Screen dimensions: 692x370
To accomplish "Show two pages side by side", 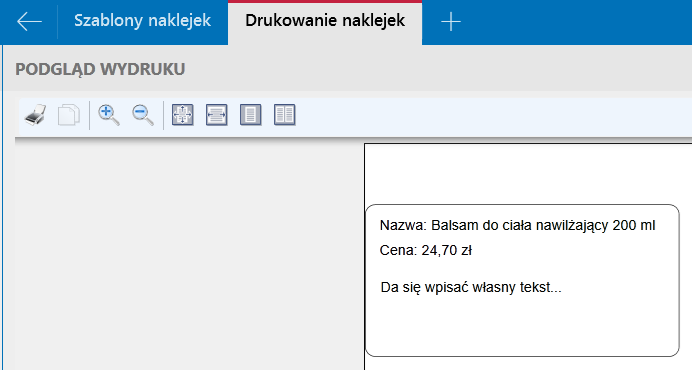I will coord(285,115).
